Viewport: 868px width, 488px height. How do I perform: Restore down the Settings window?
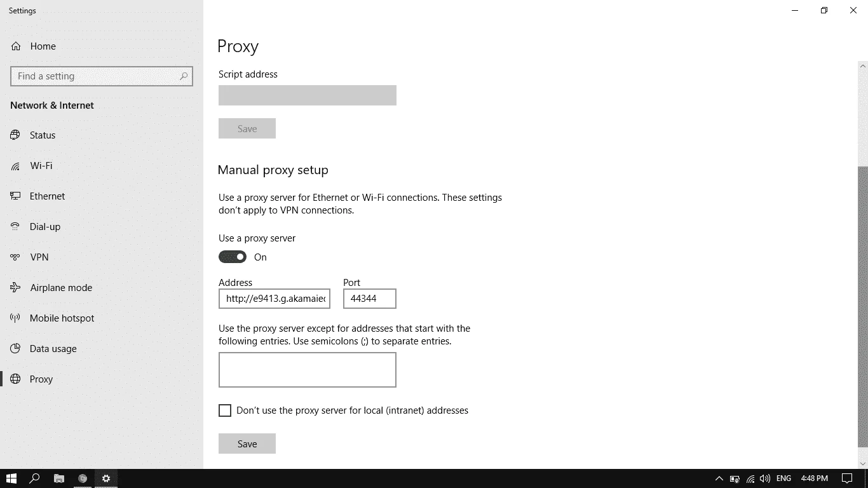pos(824,10)
